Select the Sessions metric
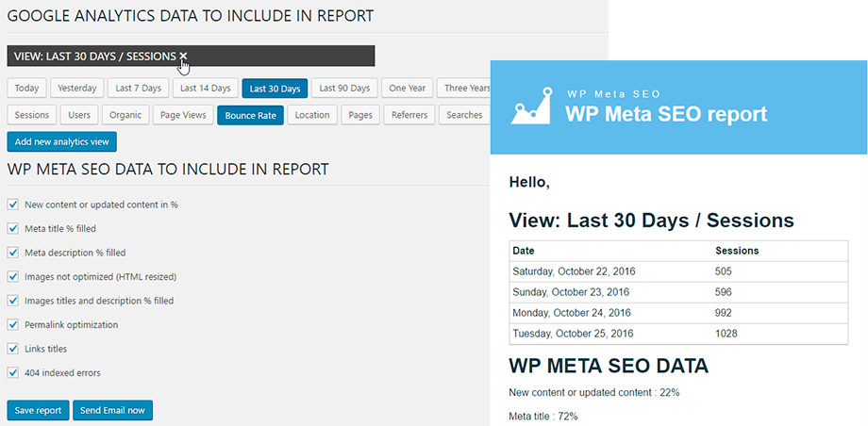The height and width of the screenshot is (426, 868). (32, 115)
